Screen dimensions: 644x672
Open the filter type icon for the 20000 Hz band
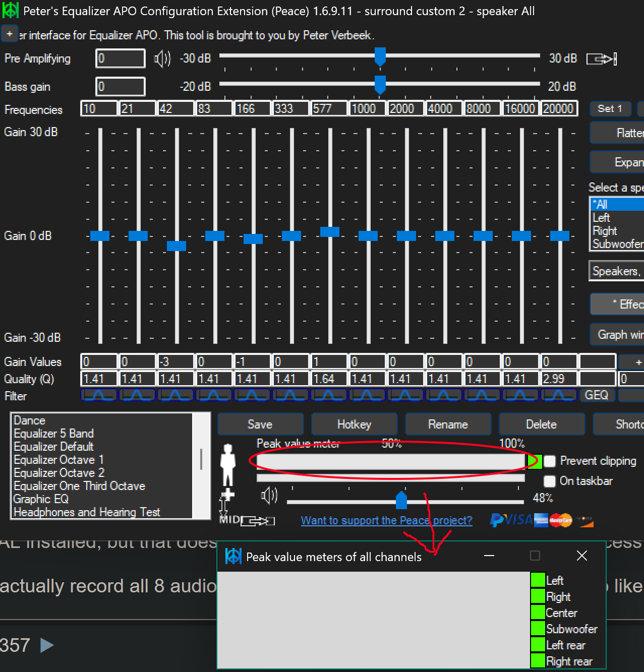pyautogui.click(x=559, y=395)
